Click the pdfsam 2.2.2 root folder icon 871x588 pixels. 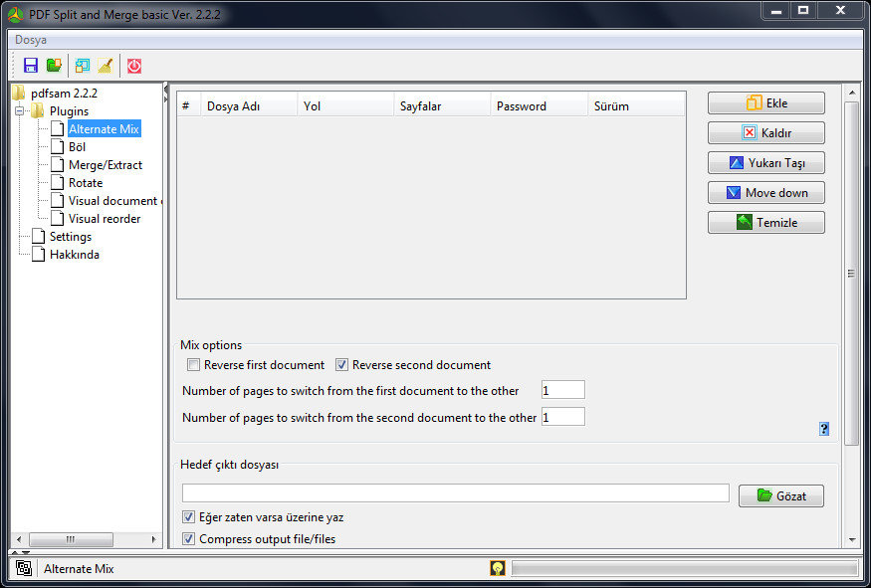click(20, 93)
